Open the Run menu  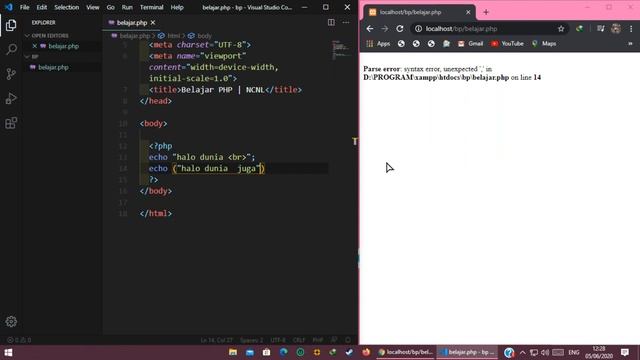(127, 7)
